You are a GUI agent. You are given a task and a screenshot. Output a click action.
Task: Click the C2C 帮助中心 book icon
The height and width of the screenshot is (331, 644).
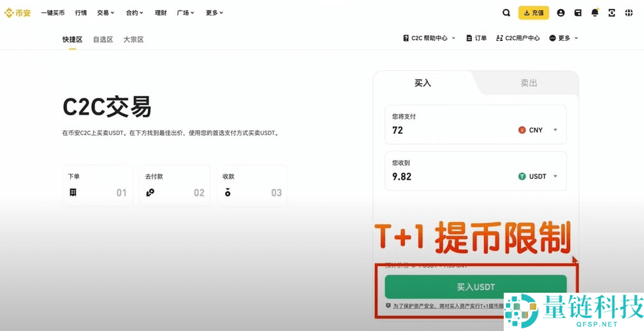[406, 38]
